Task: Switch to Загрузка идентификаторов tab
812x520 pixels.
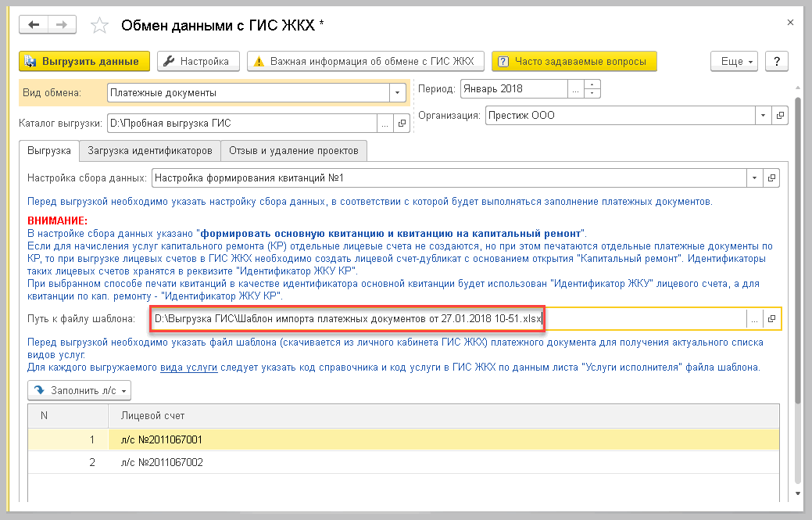Action: click(x=149, y=150)
